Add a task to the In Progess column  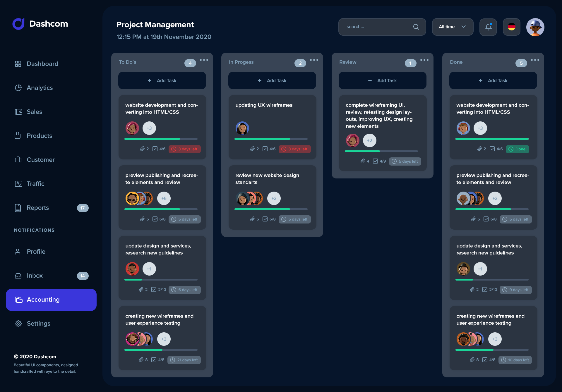click(272, 80)
